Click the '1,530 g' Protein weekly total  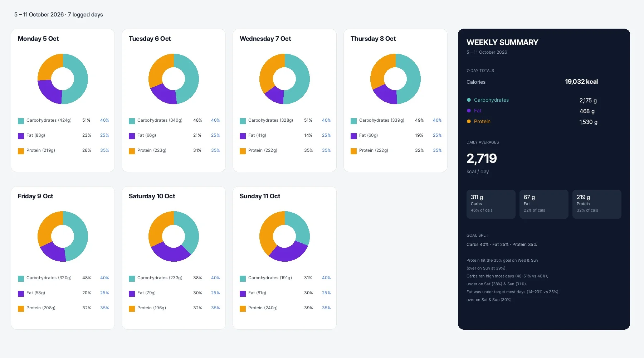[x=589, y=122]
